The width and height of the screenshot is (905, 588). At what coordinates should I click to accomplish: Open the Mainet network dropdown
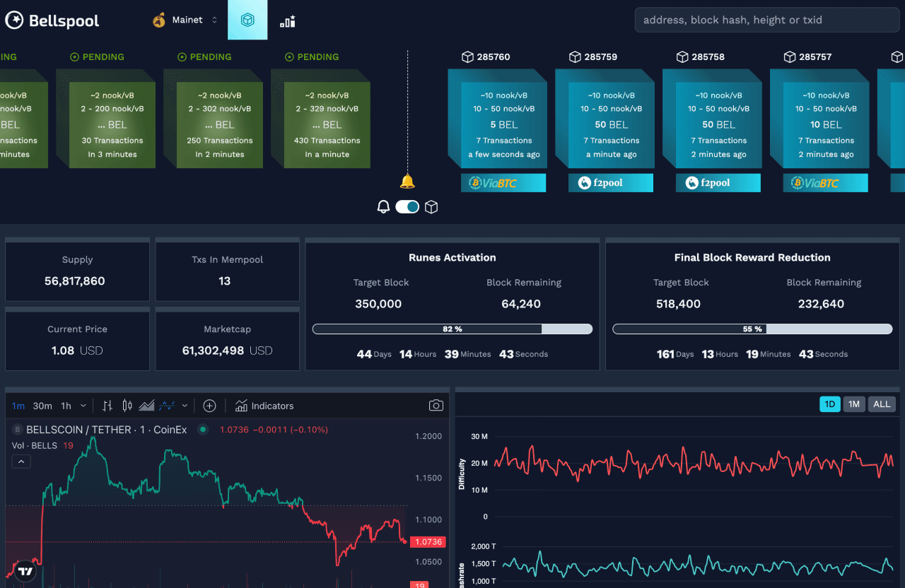[185, 20]
